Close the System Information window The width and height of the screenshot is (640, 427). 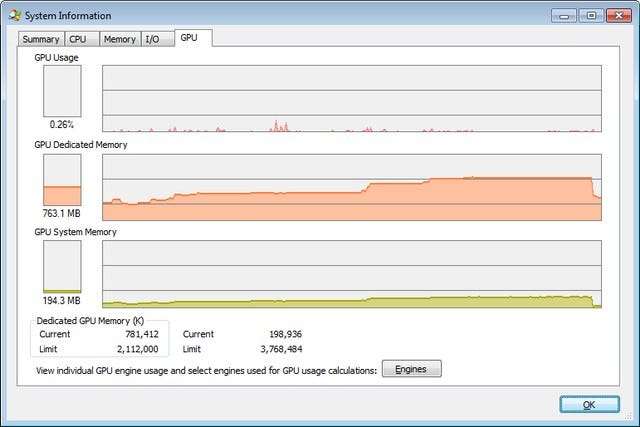point(619,15)
